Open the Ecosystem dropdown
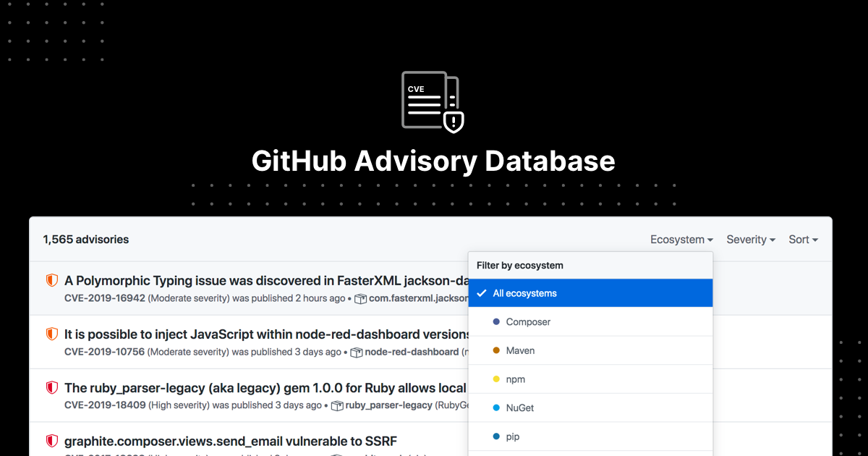Image resolution: width=868 pixels, height=456 pixels. point(681,239)
